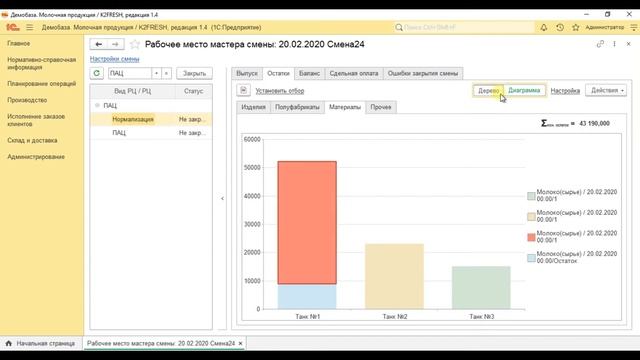
Task: Open the Настройка link
Action: [x=565, y=91]
